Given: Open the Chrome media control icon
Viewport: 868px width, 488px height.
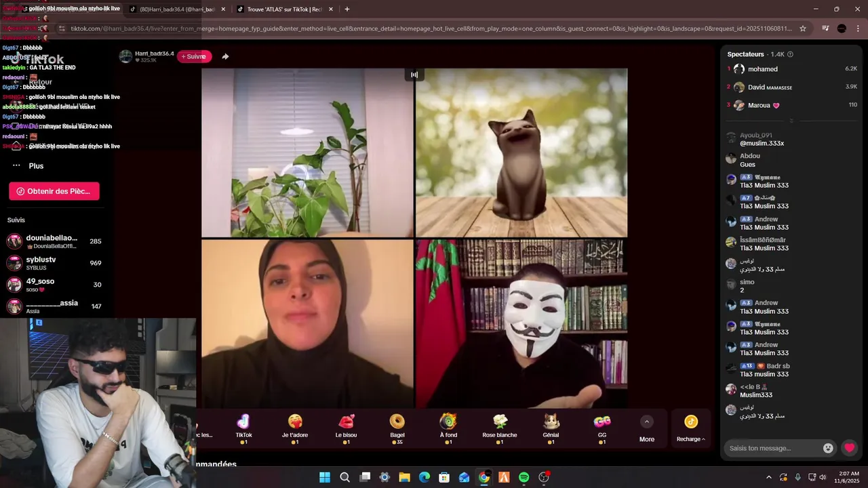Looking at the screenshot, I should point(825,28).
